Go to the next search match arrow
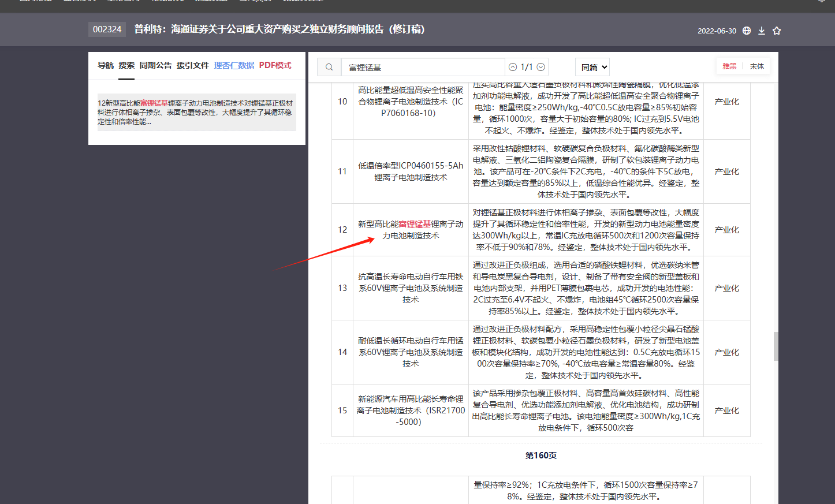 541,67
